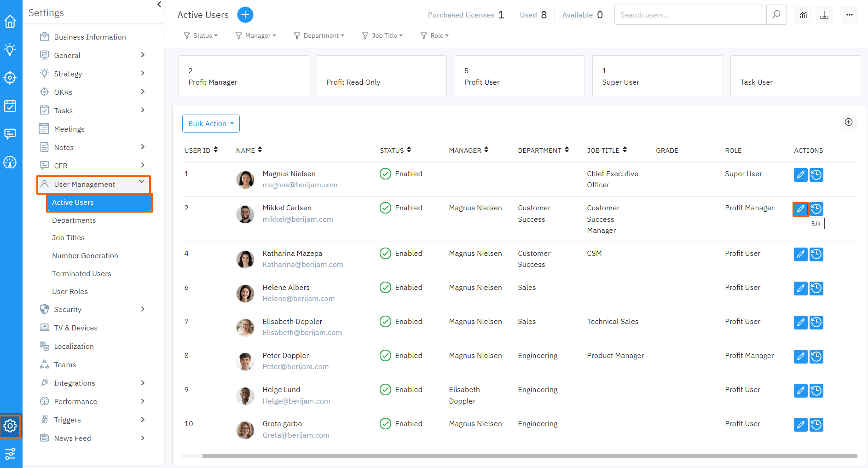
Task: Sort users by DEPARTMENT column
Action: click(567, 150)
